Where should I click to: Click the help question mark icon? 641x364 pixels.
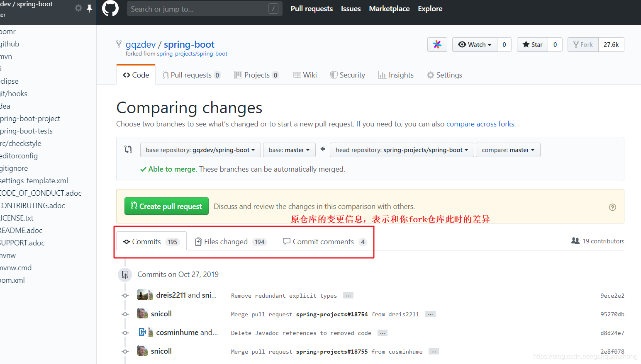click(612, 207)
